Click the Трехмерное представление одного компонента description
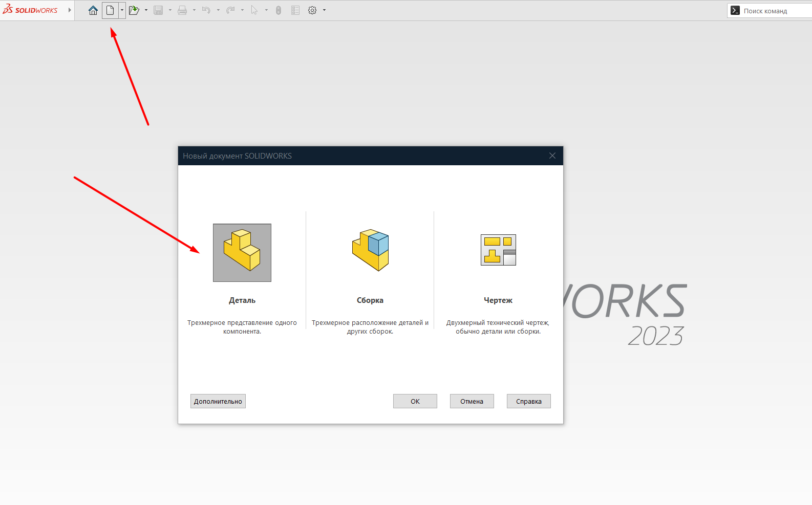812x505 pixels. tap(242, 327)
